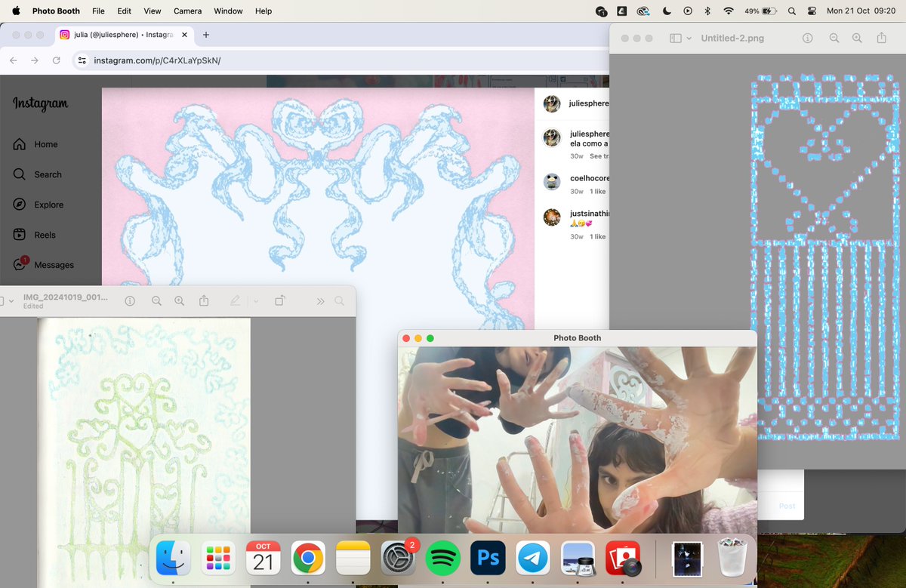Click Photo Booth icon in the Dock
The image size is (906, 588).
tap(623, 559)
